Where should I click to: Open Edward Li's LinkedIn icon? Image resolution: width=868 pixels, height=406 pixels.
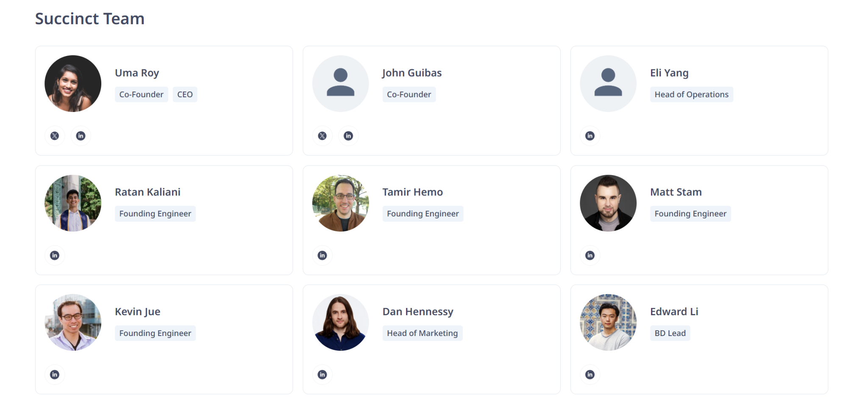coord(590,375)
